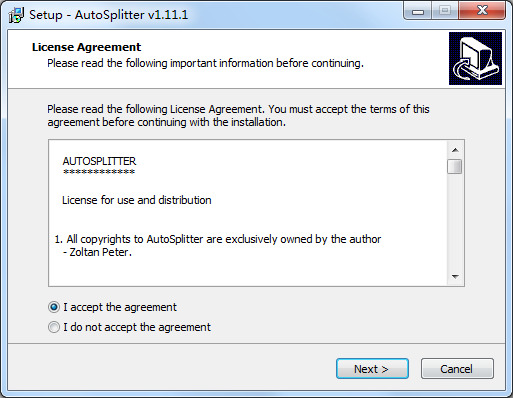Select the "I do not accept the agreement" radio
This screenshot has height=398, width=513.
point(54,327)
